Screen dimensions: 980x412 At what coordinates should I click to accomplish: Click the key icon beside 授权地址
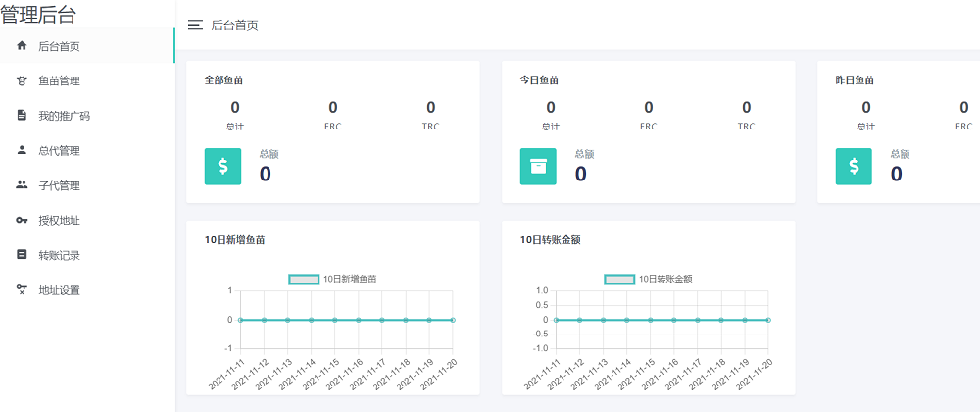point(22,221)
